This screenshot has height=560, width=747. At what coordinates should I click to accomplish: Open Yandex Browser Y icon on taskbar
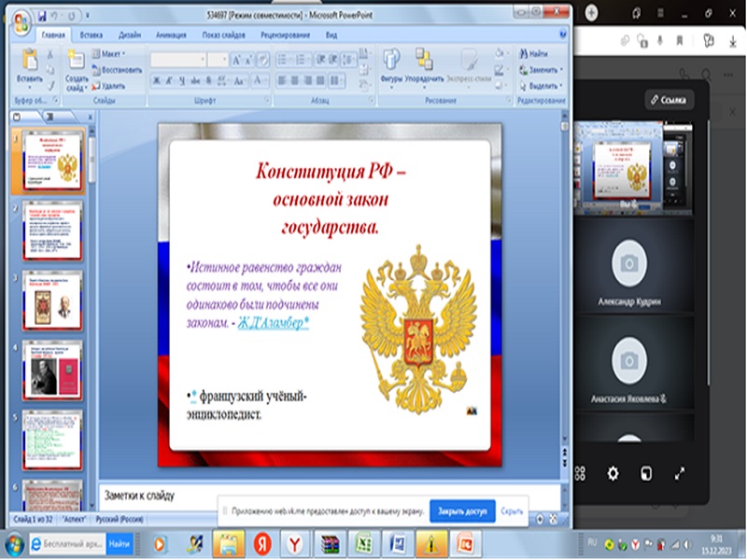(x=295, y=544)
